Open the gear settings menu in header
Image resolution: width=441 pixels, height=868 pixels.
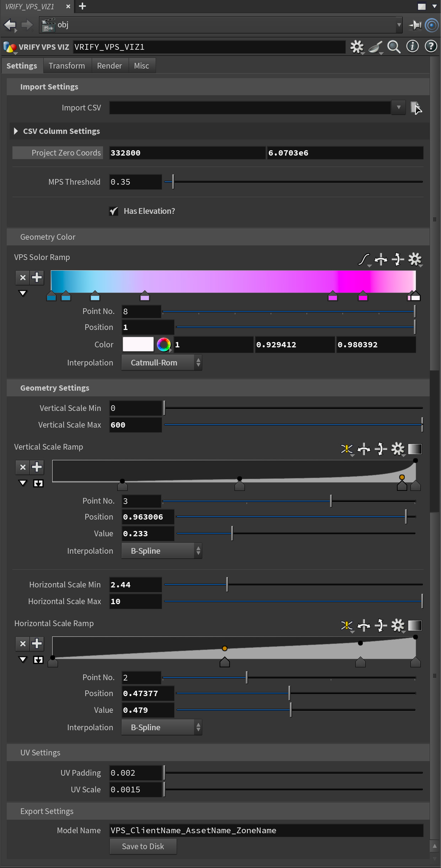point(357,47)
